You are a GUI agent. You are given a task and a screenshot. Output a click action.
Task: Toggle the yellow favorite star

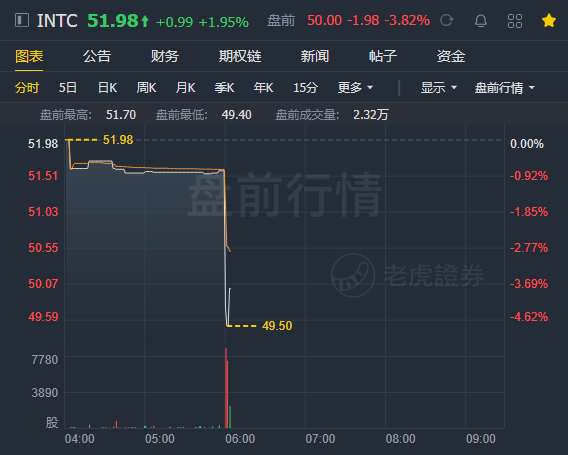point(549,20)
